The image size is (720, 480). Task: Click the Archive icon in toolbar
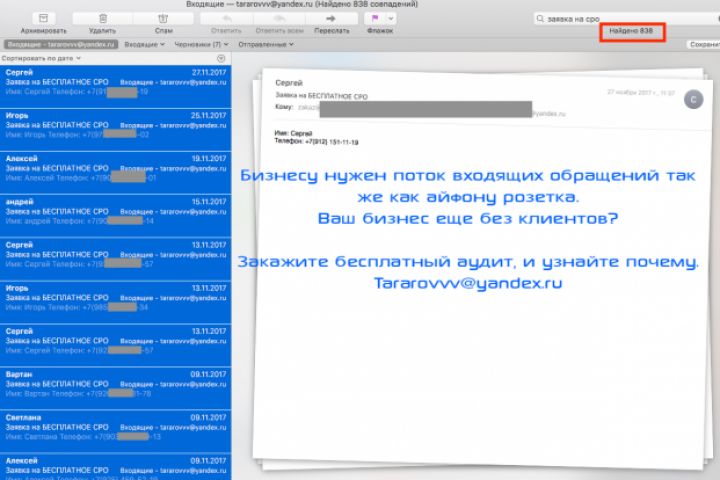[x=44, y=18]
